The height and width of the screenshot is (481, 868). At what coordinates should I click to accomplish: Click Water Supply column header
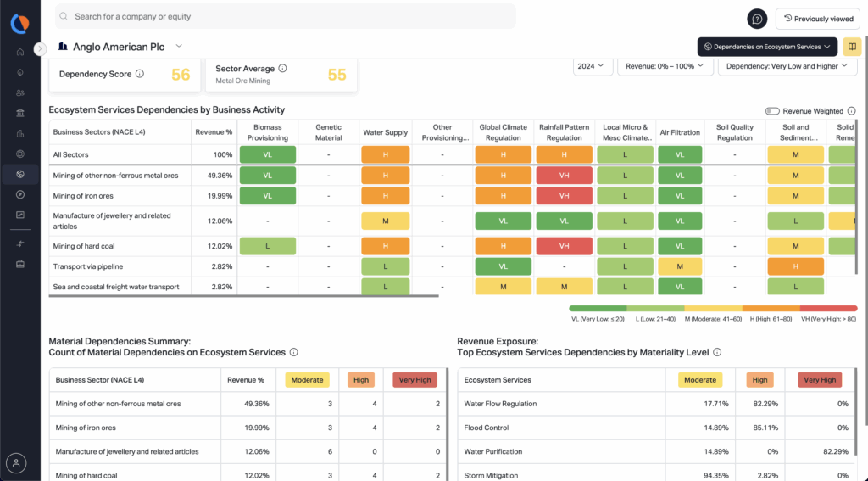(x=385, y=132)
